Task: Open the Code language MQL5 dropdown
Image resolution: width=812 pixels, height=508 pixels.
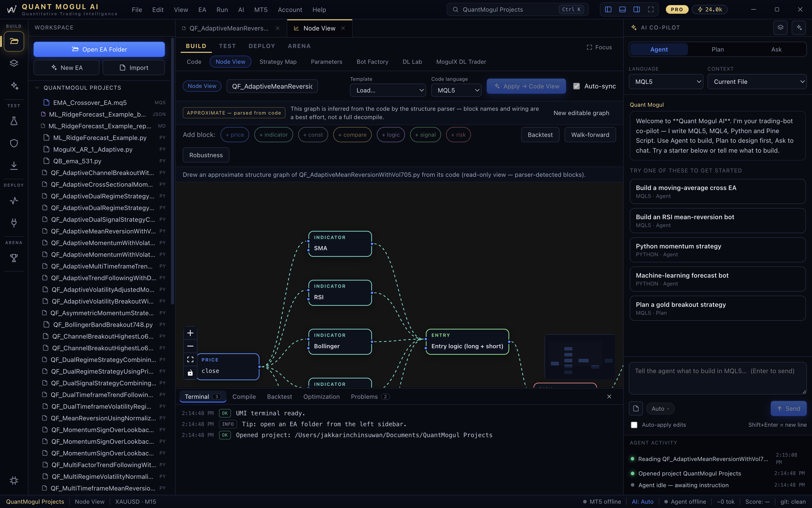Action: [x=456, y=90]
